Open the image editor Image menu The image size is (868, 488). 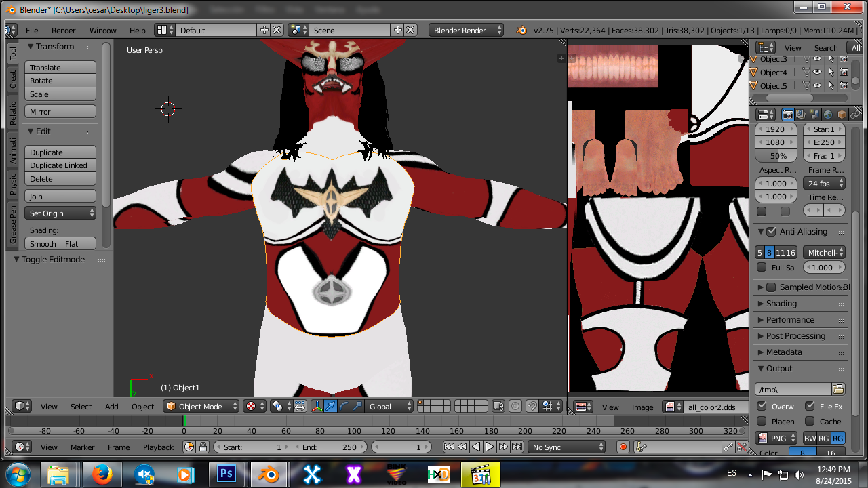(x=642, y=407)
